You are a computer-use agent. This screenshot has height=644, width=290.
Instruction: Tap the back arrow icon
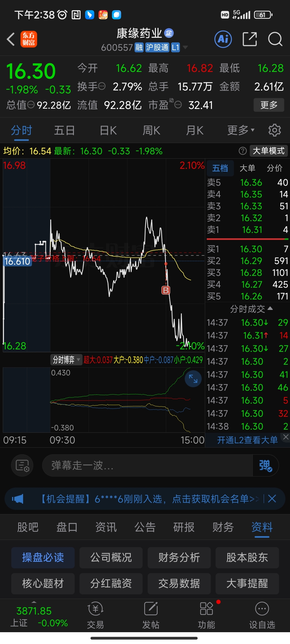11,39
